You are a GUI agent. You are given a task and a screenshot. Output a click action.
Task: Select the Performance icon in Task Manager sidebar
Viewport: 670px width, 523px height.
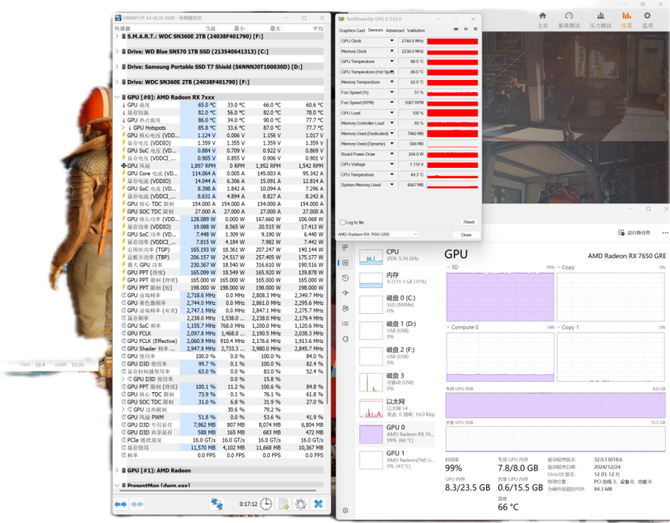[345, 263]
